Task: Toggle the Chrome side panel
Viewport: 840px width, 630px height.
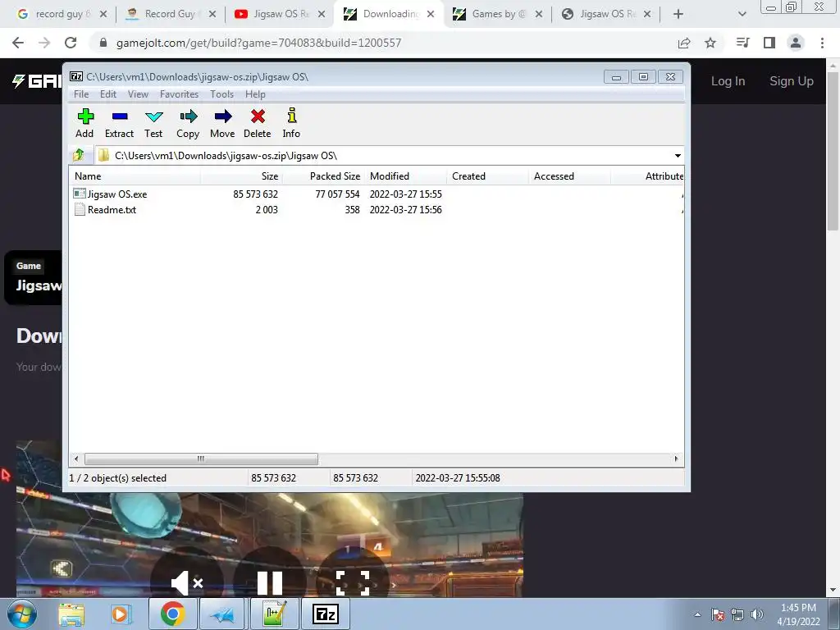Action: (x=769, y=43)
